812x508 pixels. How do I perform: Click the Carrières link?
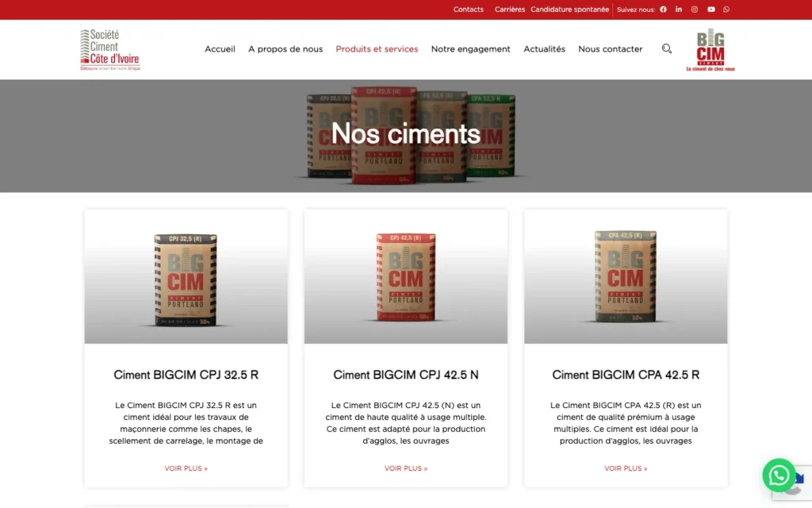(510, 10)
